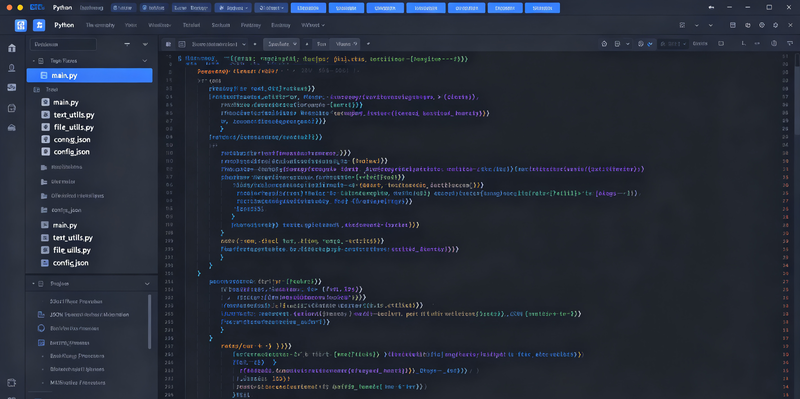Viewport: 800px width, 399px height.
Task: Click the last blue button in the title bar
Action: 542,8
